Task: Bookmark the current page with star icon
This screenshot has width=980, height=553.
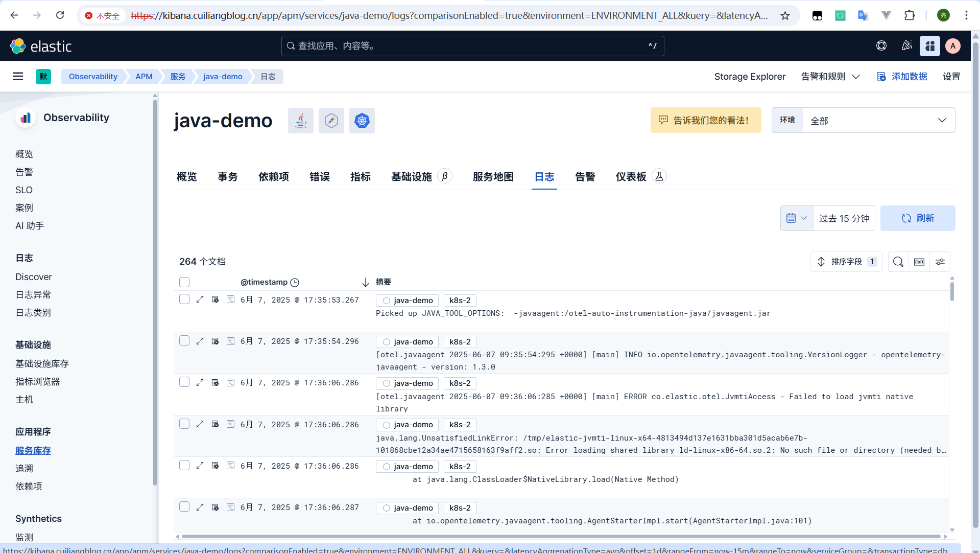Action: pyautogui.click(x=785, y=15)
